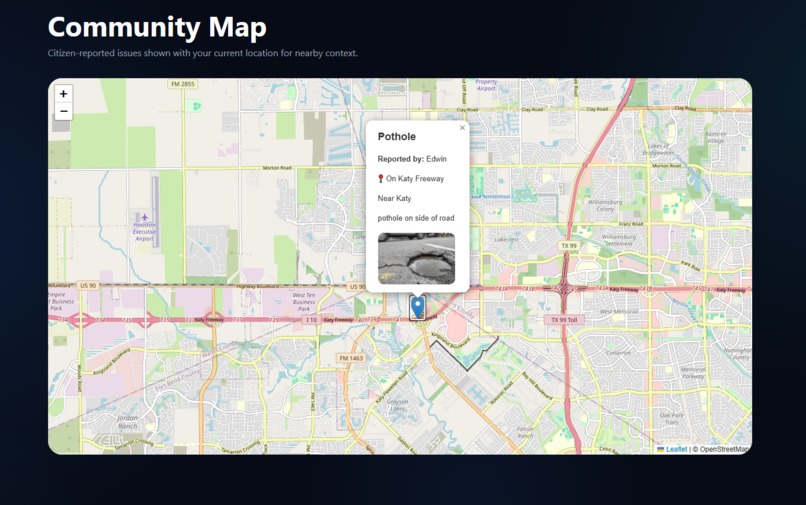Click the red pin icon beside On Katy Freeway

pos(380,178)
